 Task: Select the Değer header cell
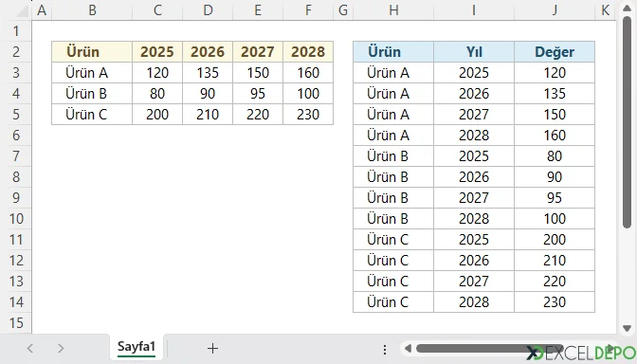[x=555, y=51]
